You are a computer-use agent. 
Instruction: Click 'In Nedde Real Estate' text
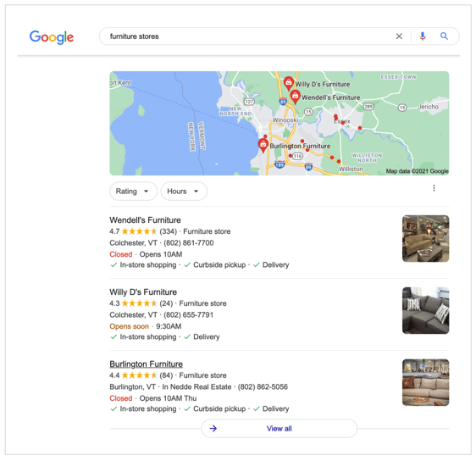[196, 387]
